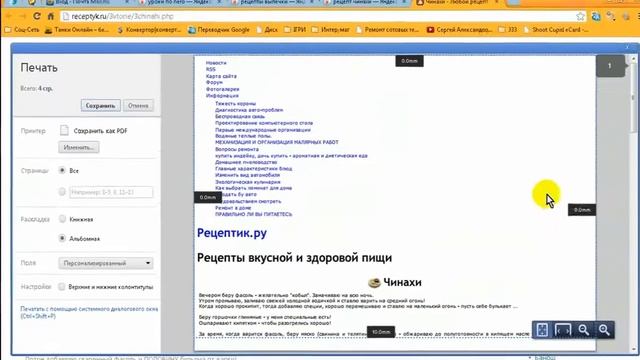Click 'Фотогалерея' in the preview

pyautogui.click(x=222, y=89)
